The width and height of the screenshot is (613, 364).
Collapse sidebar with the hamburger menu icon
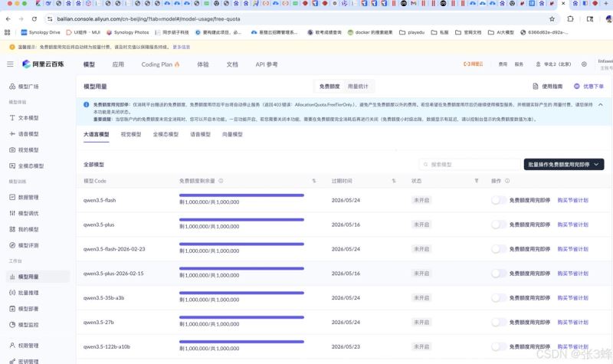(x=10, y=64)
